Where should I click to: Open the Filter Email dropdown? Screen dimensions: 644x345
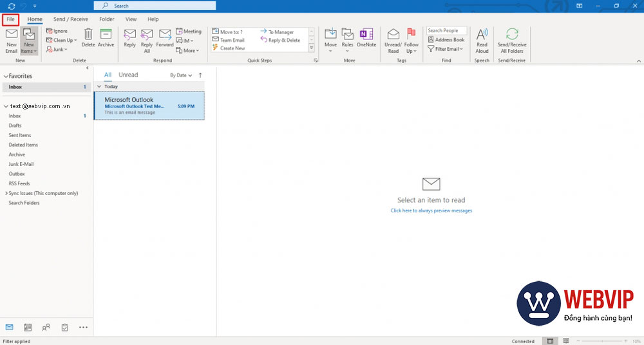[x=445, y=49]
